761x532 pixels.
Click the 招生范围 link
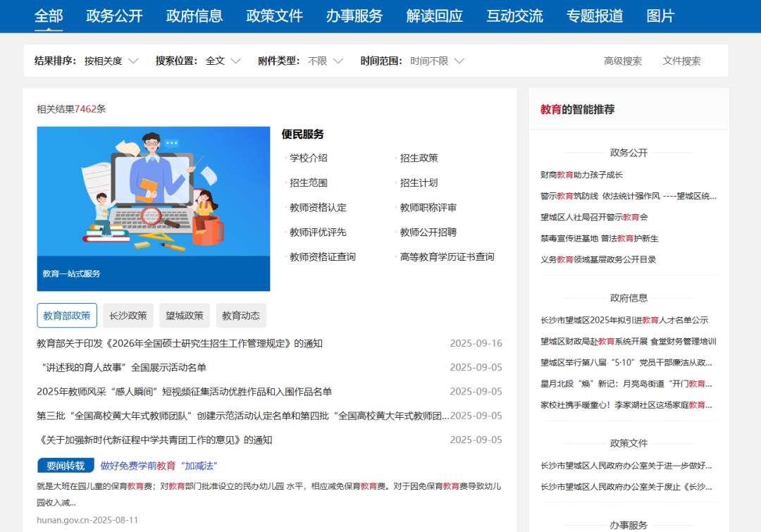coord(309,183)
